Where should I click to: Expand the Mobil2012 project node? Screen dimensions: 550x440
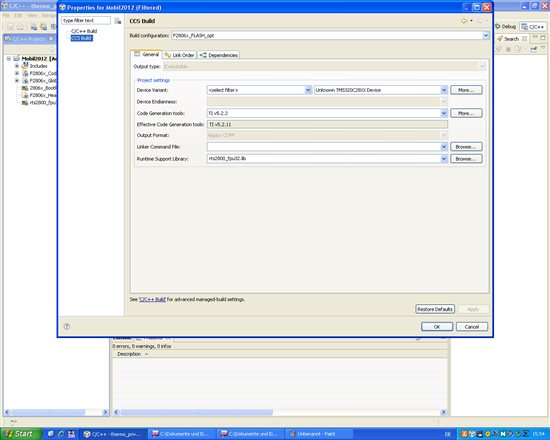coord(9,59)
